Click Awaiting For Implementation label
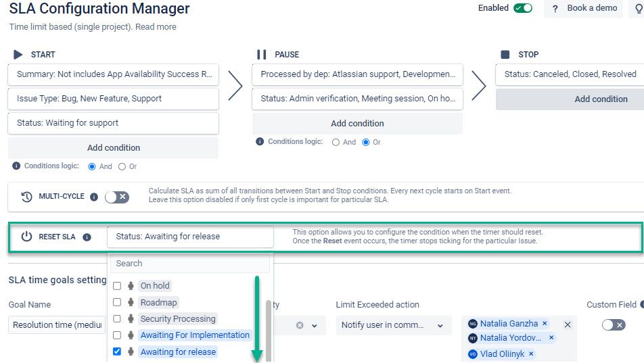The width and height of the screenshot is (644, 363). [195, 335]
